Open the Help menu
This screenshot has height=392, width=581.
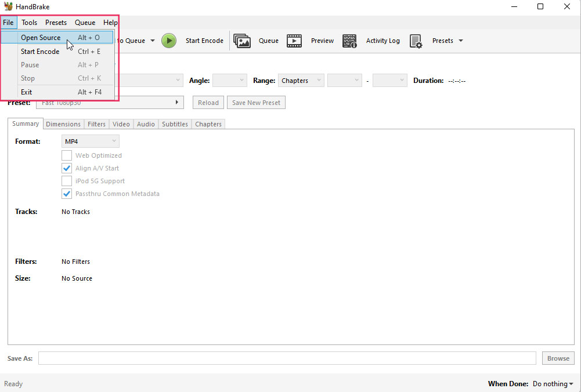110,23
